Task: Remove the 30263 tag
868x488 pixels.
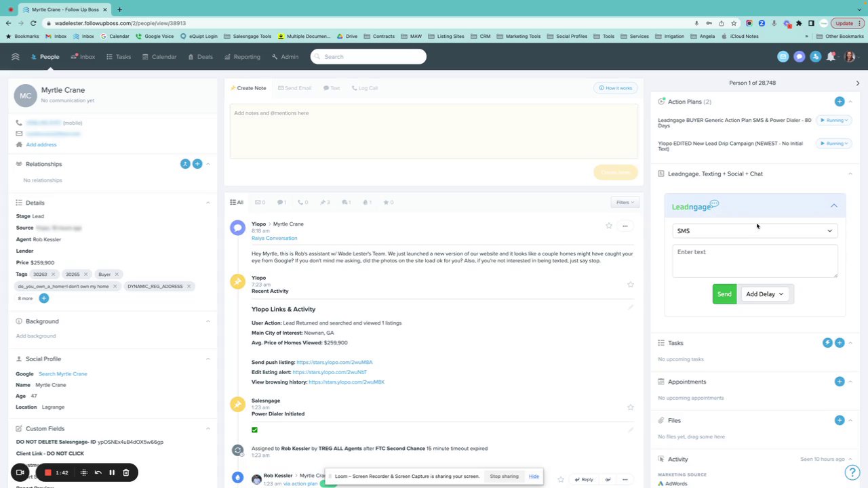Action: tap(53, 274)
